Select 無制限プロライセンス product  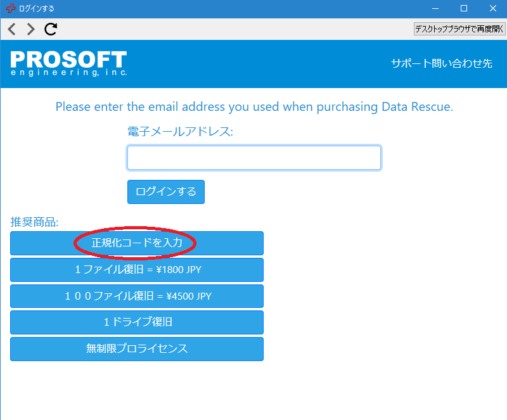click(x=137, y=349)
